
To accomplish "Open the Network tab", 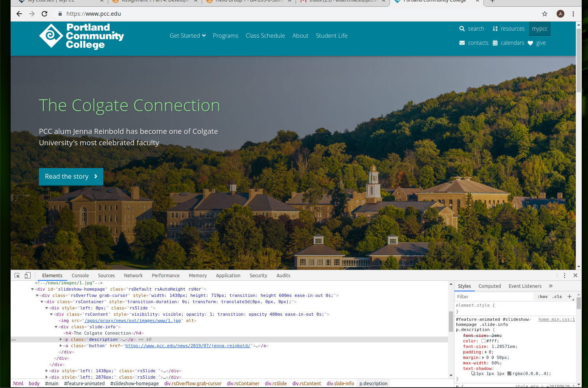I will 133,276.
